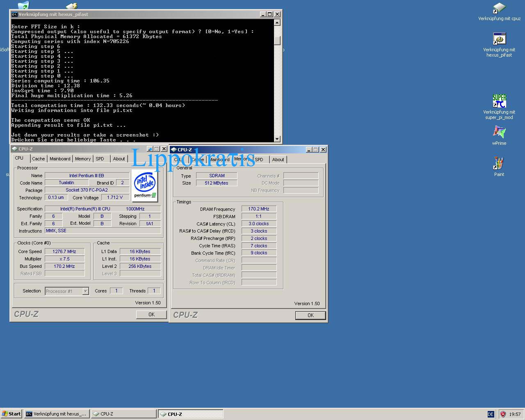Select the CPU tab in left CPU-Z

(19, 158)
